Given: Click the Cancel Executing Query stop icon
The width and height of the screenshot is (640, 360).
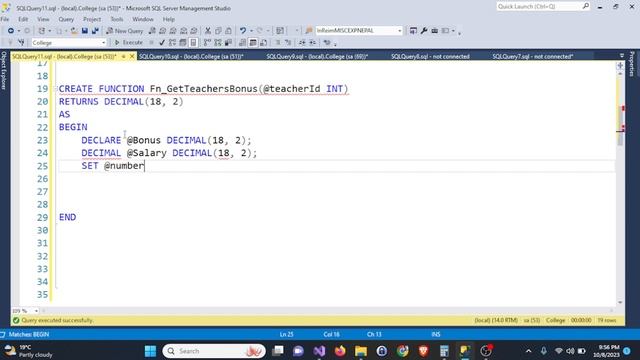Looking at the screenshot, I should [x=151, y=42].
